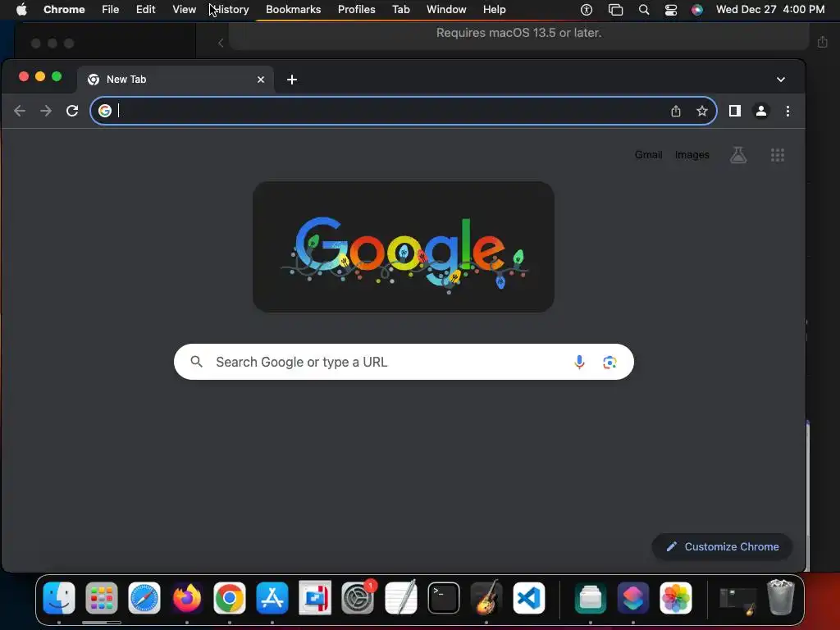
Task: Open Finder from the Dock
Action: 59,598
